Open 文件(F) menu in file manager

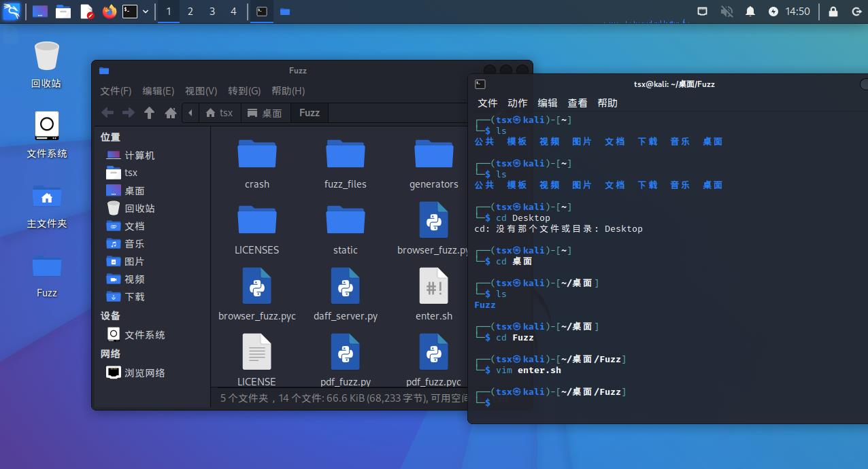(116, 90)
